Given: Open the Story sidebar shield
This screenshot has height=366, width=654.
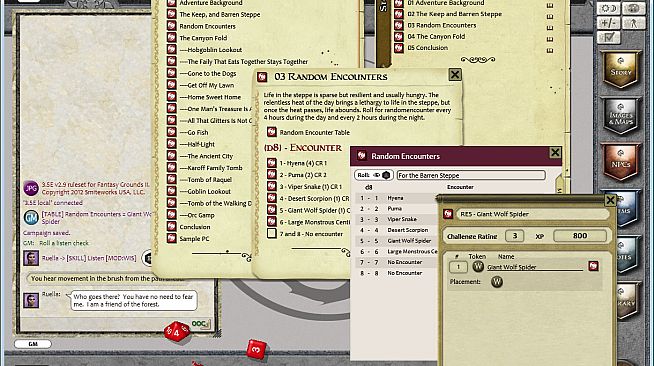Looking at the screenshot, I should point(621,70).
